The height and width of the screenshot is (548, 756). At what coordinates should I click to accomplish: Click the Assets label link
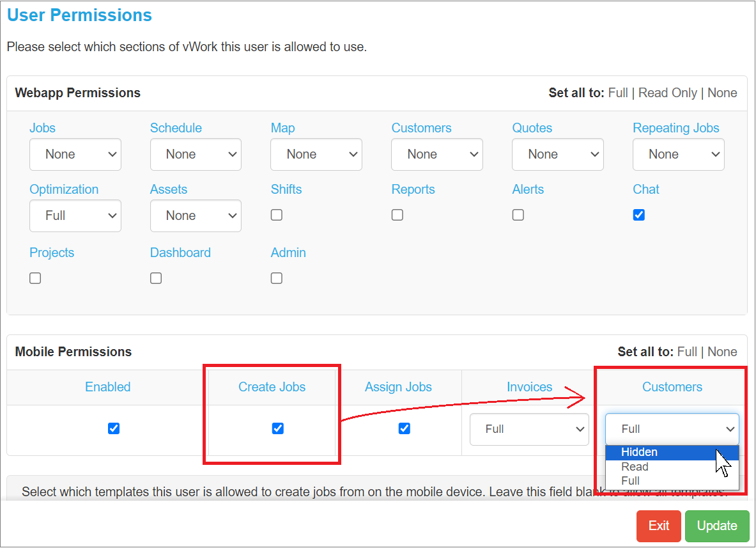coord(168,189)
